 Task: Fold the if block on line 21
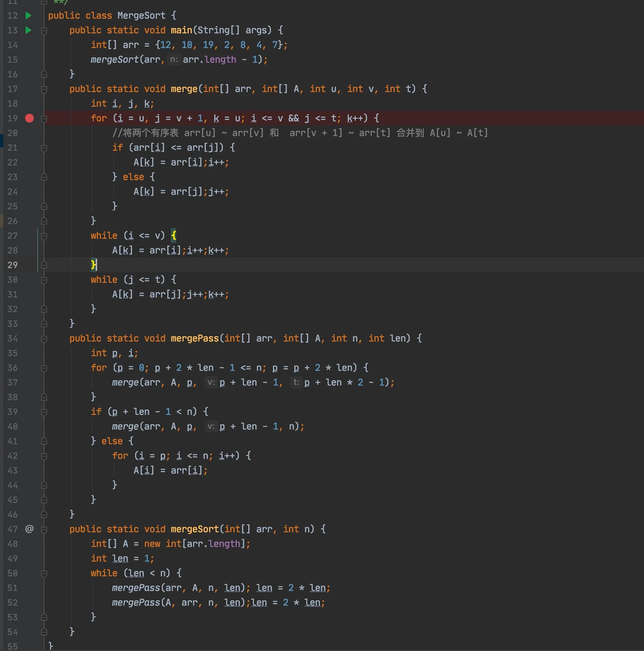[44, 148]
